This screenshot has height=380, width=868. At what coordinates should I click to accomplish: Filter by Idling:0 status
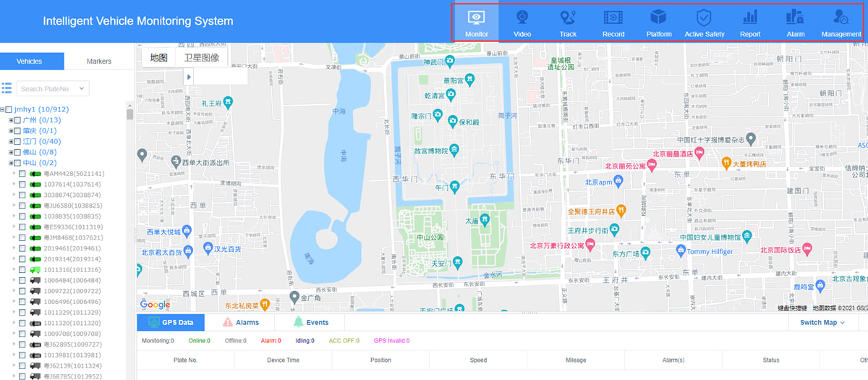coord(303,341)
